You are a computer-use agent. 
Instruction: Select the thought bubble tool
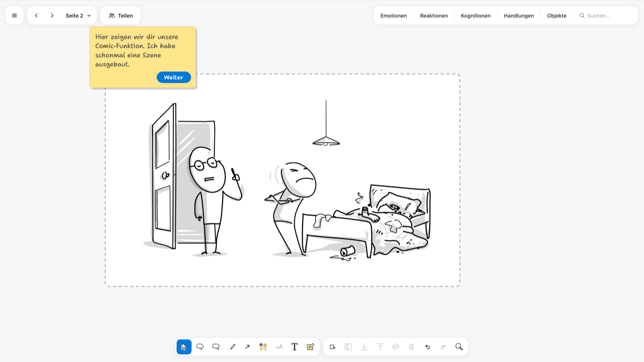click(216, 347)
